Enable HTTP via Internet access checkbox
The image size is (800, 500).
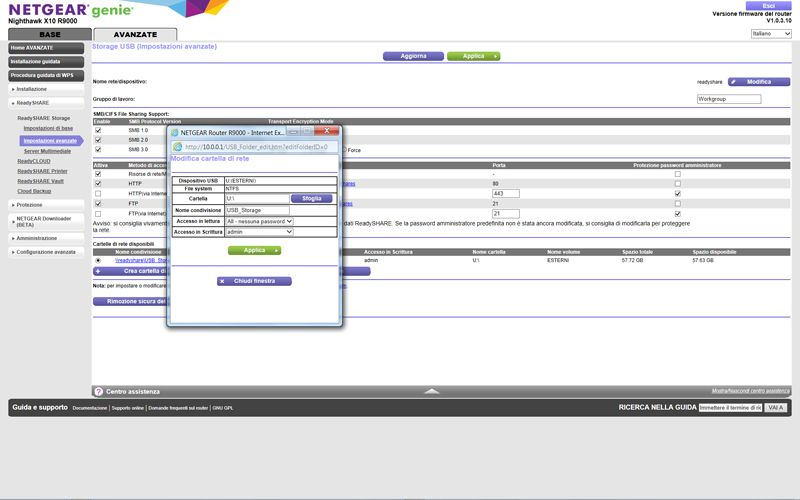98,194
